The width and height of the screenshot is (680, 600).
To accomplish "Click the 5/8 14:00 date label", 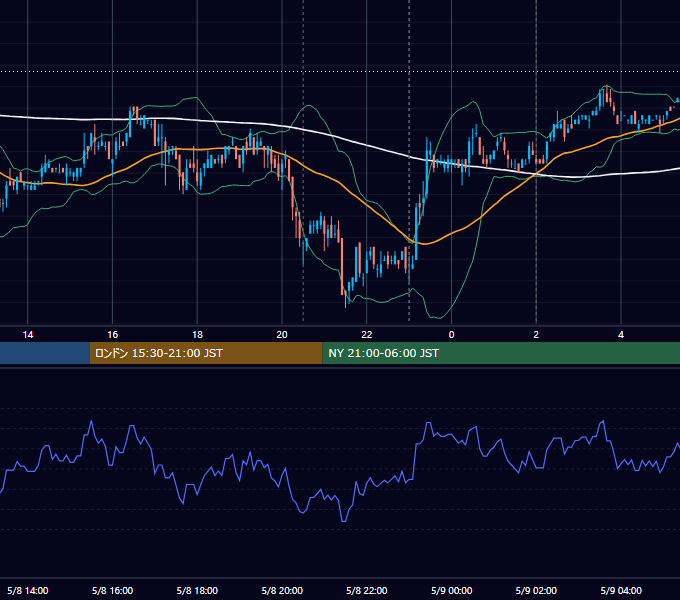I will (x=28, y=590).
